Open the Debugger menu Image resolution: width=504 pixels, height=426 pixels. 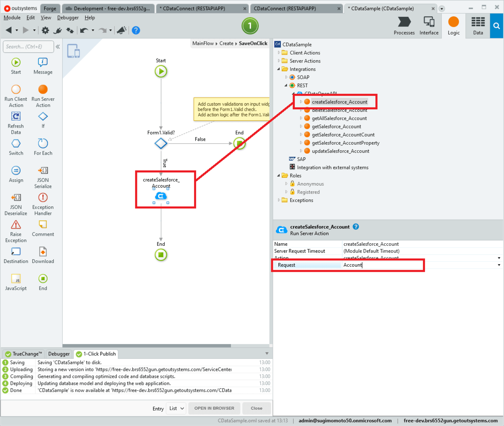[68, 18]
